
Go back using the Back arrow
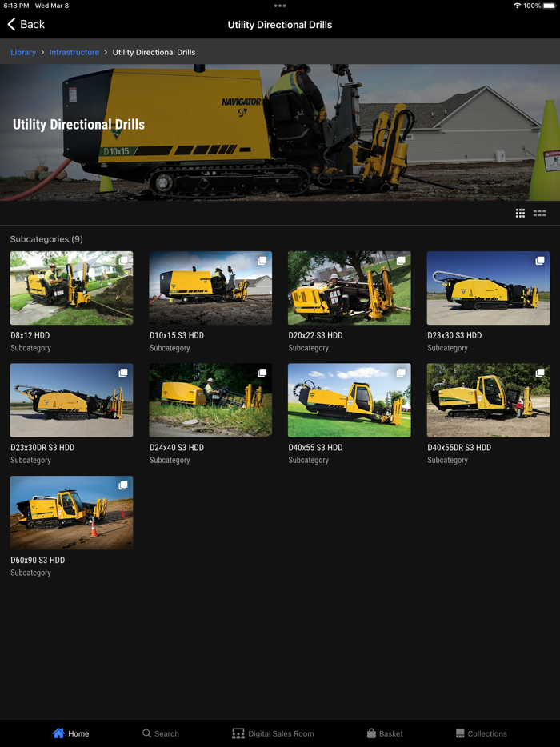[26, 24]
